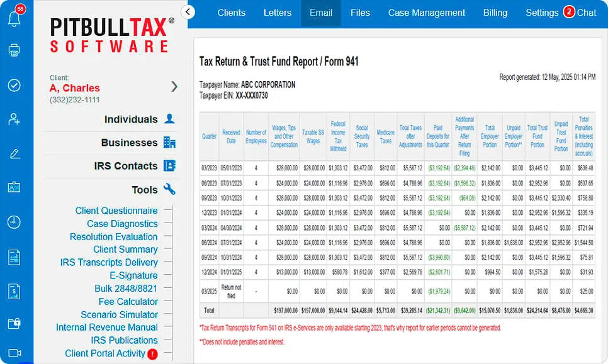Image resolution: width=608 pixels, height=364 pixels.
Task: Click the locked folder icon
Action: (14, 323)
